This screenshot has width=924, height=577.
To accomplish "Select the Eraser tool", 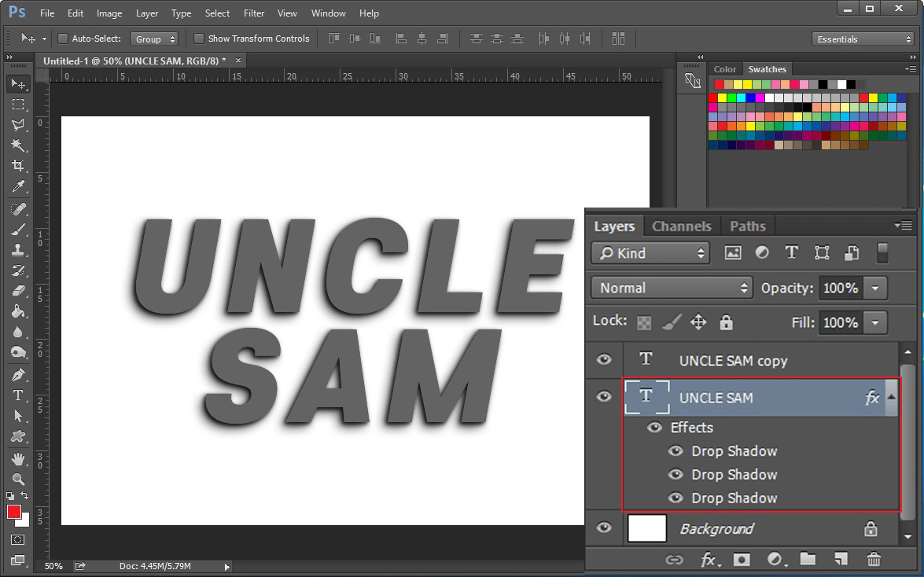I will click(x=18, y=291).
